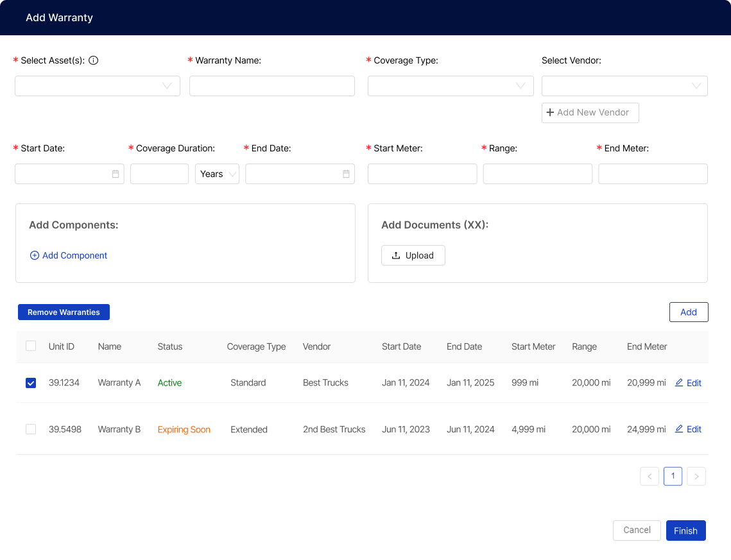Click the info icon beside Select Asset(s)

coord(93,61)
